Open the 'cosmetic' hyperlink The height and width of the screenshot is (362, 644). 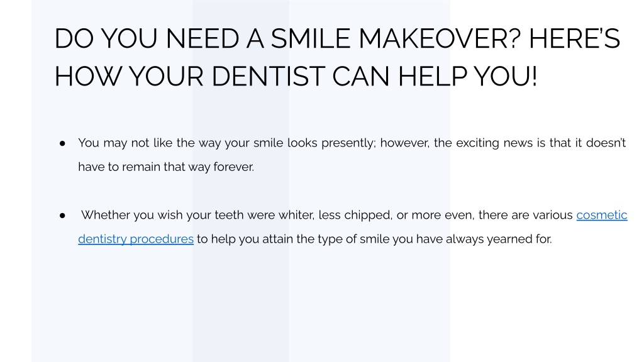coord(602,215)
